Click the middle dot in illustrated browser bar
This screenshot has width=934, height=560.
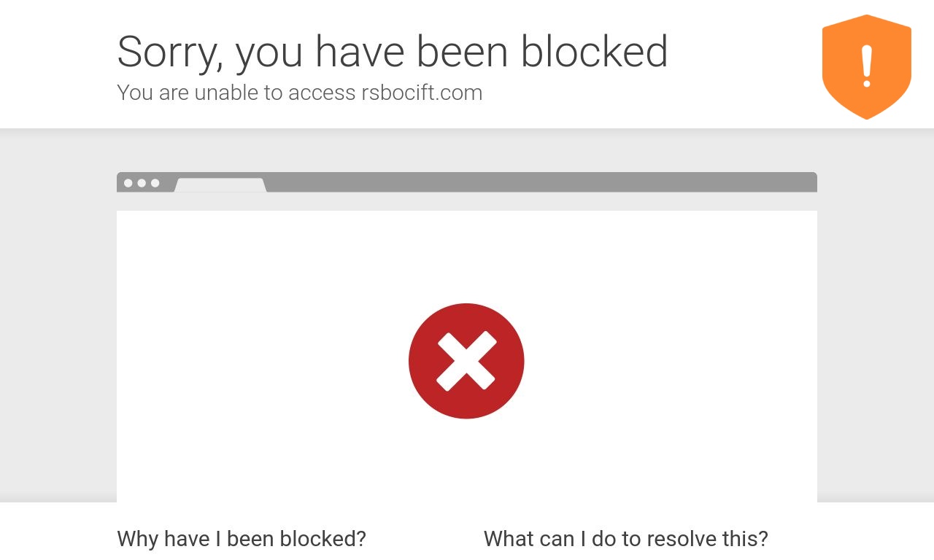point(142,183)
